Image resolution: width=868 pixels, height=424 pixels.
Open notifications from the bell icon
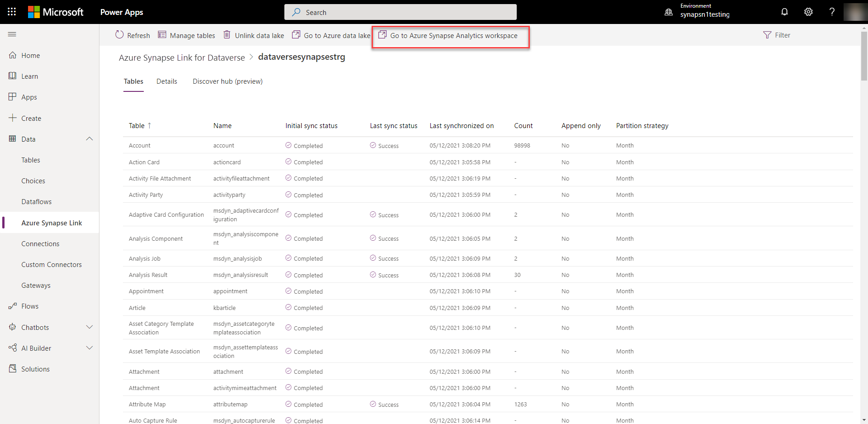coord(784,12)
